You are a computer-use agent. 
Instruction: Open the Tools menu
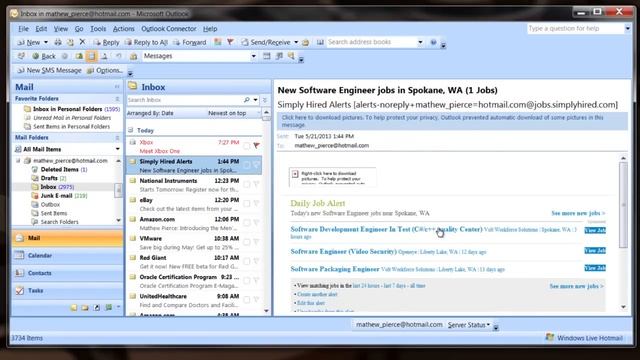(x=98, y=29)
